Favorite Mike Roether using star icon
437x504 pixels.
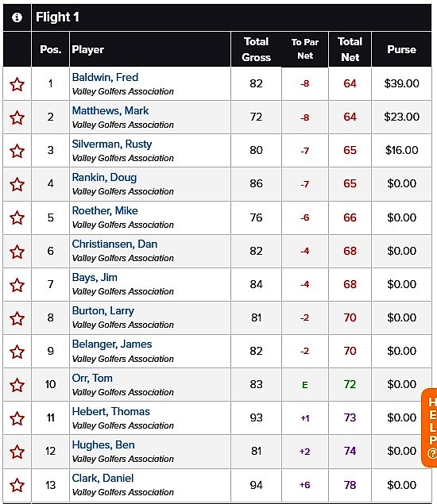17,218
